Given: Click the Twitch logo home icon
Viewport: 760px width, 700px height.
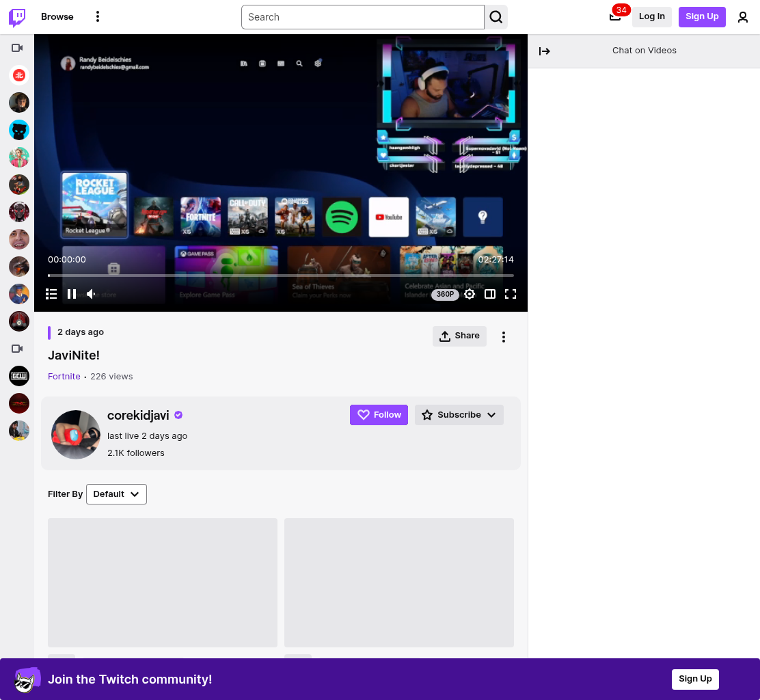Looking at the screenshot, I should pyautogui.click(x=18, y=17).
